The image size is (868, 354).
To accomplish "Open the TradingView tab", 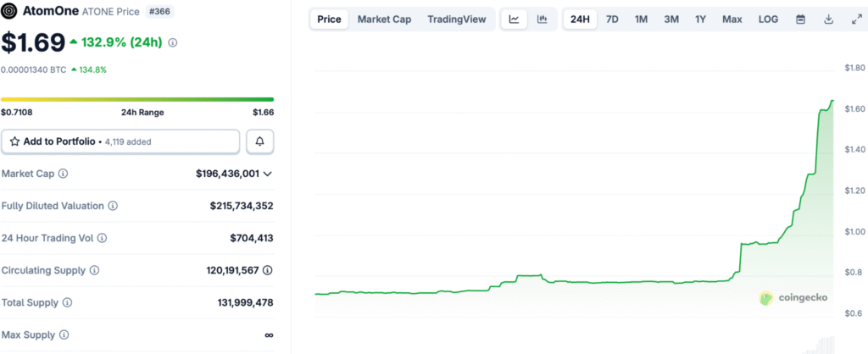I will 456,19.
